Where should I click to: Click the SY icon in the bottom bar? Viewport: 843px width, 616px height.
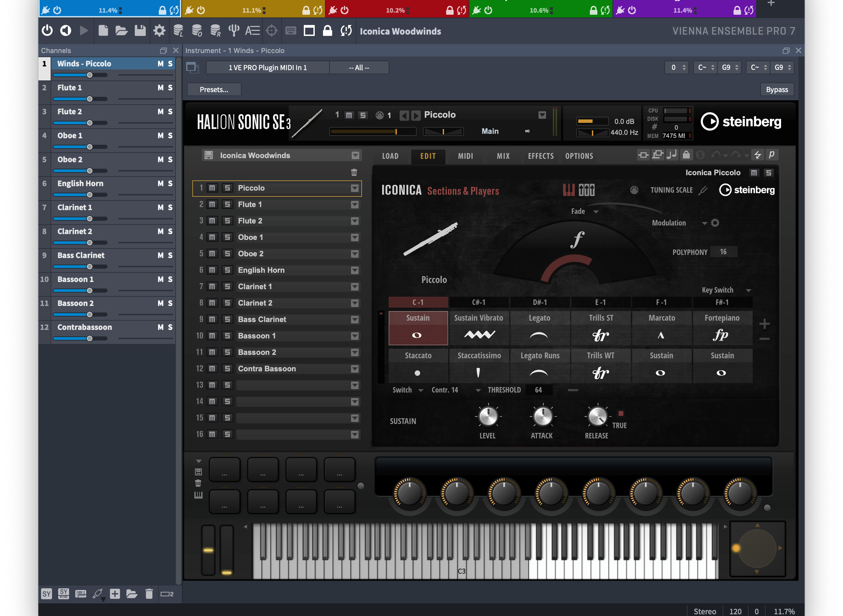point(47,594)
